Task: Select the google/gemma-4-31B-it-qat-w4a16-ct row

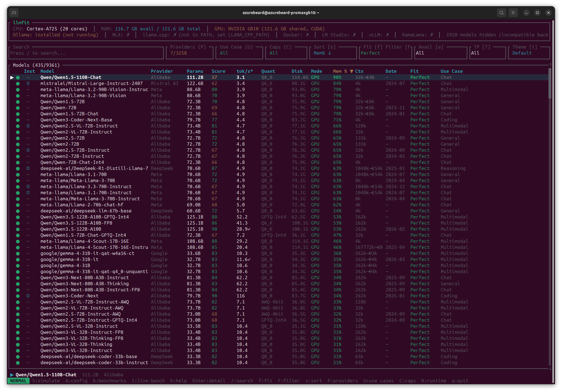Action: (x=279, y=254)
